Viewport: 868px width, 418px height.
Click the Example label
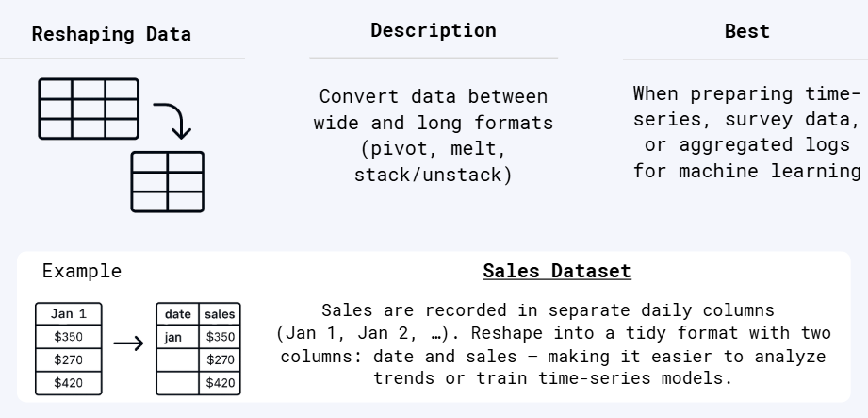coord(82,273)
